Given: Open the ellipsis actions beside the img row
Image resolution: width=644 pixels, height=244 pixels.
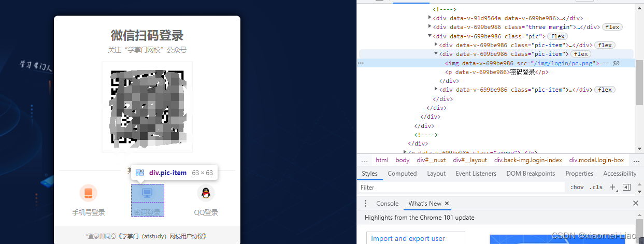Looking at the screenshot, I should point(361,63).
